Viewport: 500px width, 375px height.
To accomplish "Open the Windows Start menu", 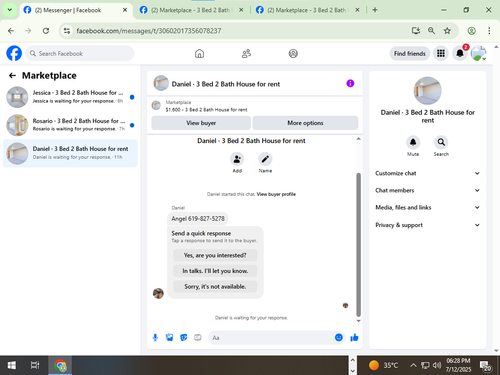I will tap(11, 365).
